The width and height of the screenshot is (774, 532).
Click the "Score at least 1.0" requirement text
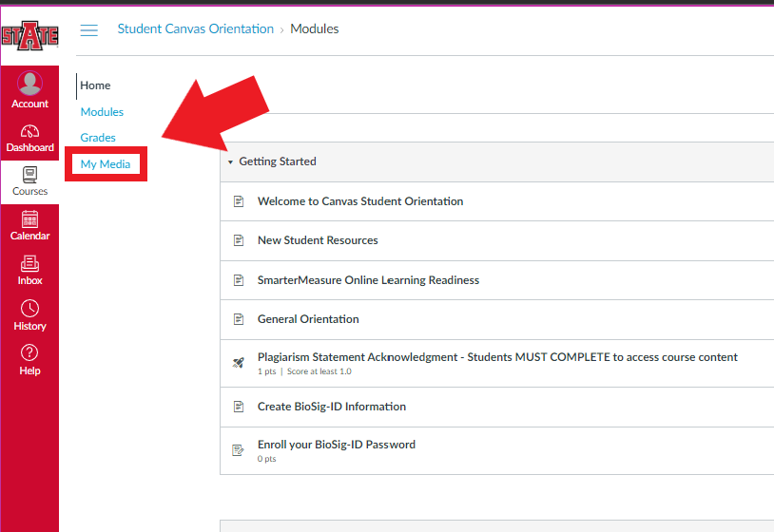point(319,371)
